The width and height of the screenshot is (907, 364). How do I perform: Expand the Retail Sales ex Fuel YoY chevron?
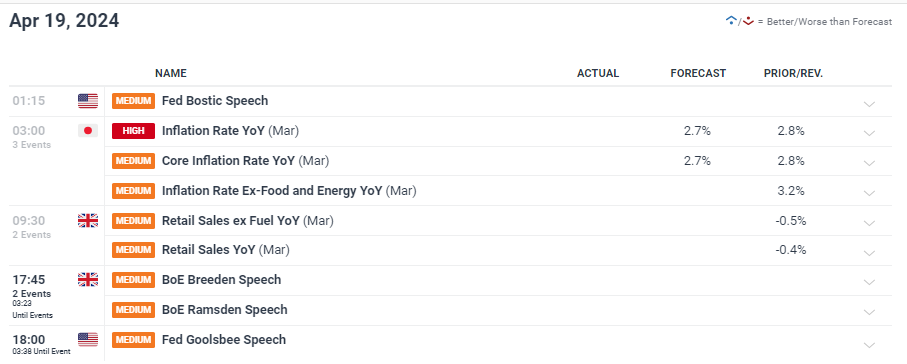coord(869,223)
